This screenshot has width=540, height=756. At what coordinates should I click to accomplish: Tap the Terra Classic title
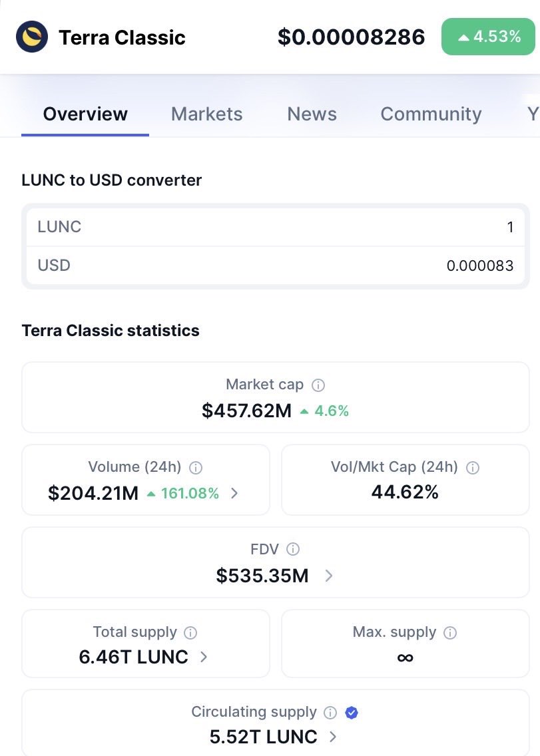(x=122, y=37)
